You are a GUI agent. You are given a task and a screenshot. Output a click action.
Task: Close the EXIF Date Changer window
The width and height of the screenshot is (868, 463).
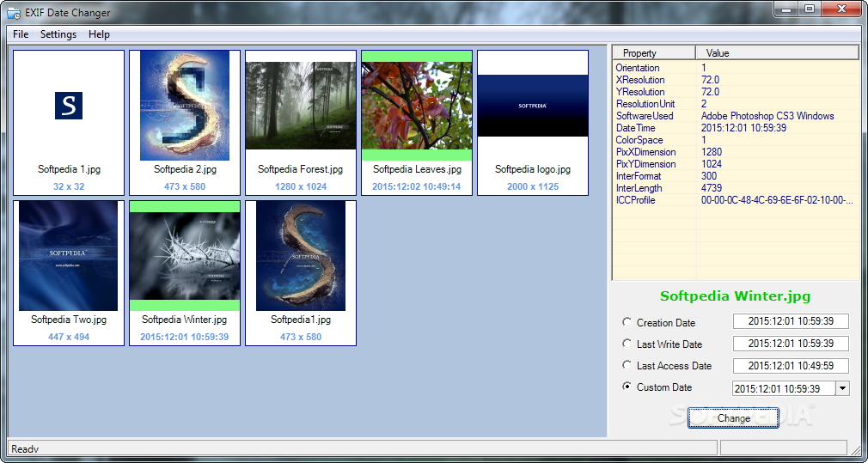pyautogui.click(x=842, y=8)
